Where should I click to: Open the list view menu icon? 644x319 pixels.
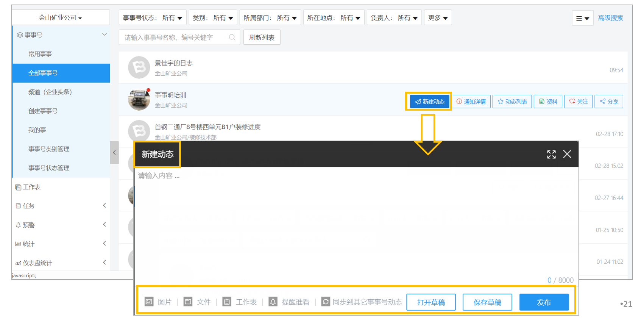(x=583, y=18)
